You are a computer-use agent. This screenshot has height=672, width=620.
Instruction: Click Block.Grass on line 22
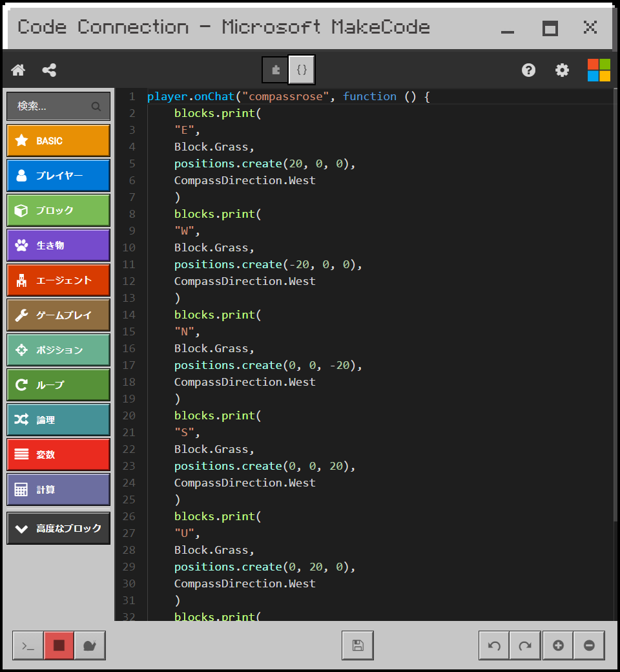coord(211,449)
